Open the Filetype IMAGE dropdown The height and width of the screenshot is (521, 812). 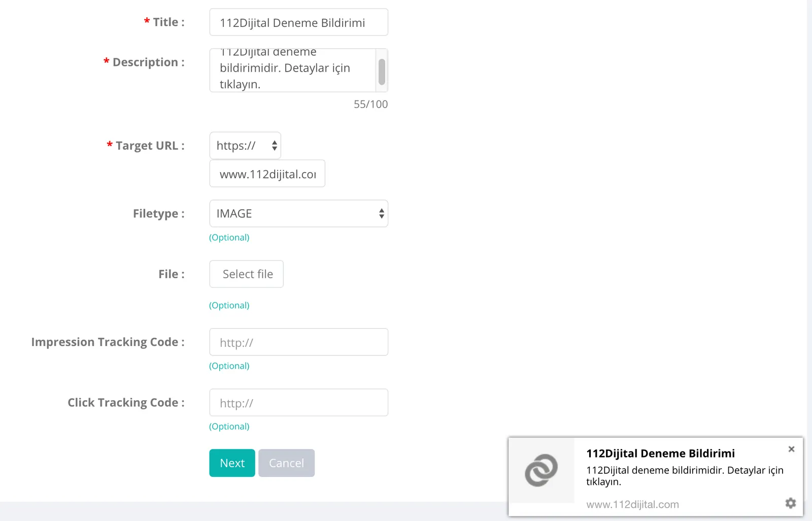298,213
